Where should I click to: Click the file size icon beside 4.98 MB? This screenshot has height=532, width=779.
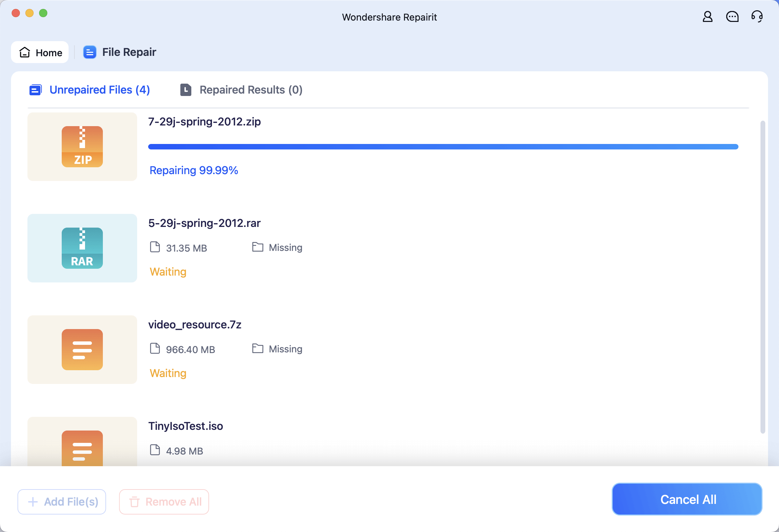155,450
